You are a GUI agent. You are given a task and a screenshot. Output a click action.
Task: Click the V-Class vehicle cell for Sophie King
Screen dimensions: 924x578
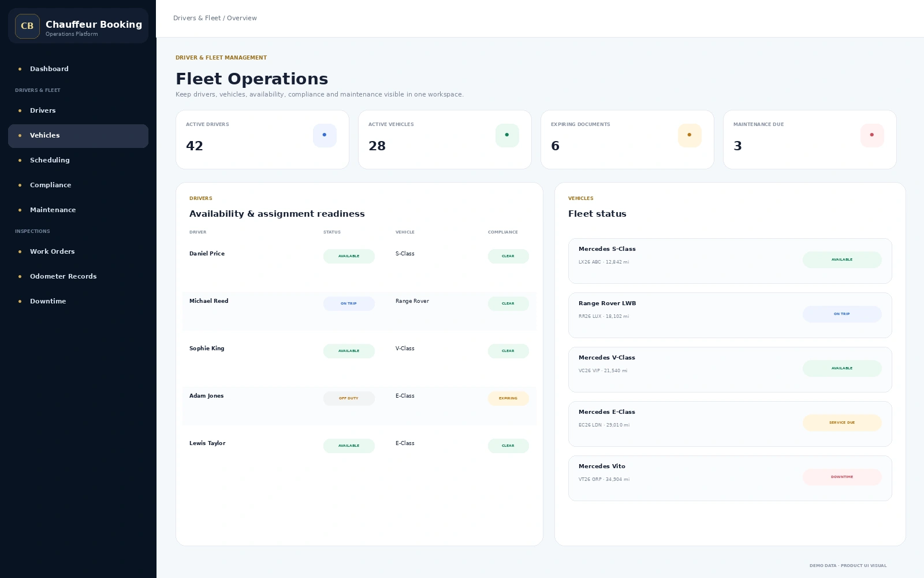[405, 349]
